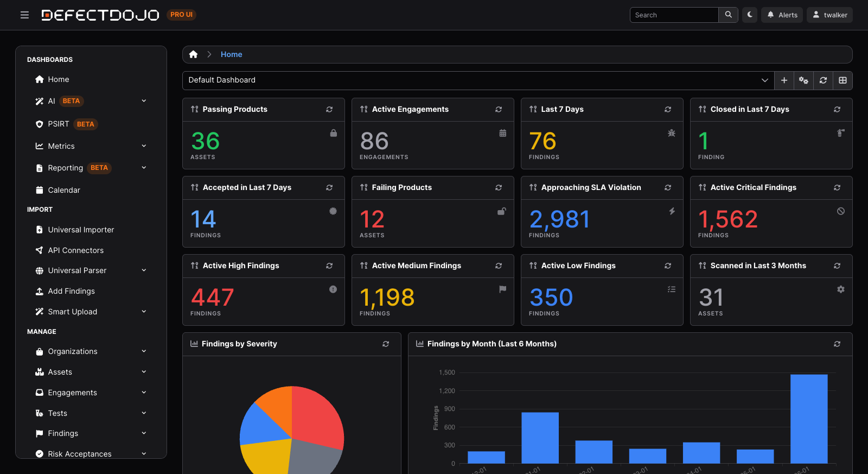Refresh the Last 7 Days tile
The width and height of the screenshot is (868, 474).
coord(668,110)
